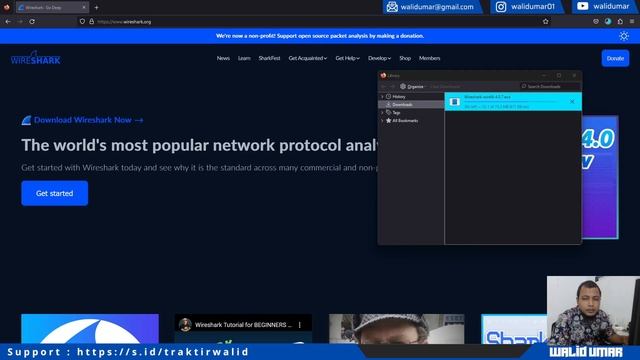Open the Shop nav link
640x360 pixels.
pyautogui.click(x=405, y=58)
